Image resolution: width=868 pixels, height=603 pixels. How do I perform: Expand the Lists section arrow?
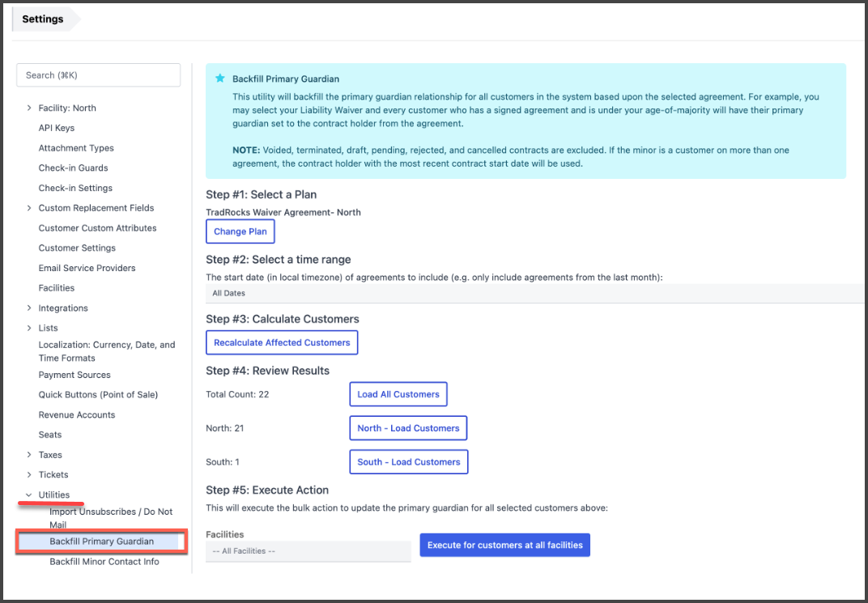point(29,328)
